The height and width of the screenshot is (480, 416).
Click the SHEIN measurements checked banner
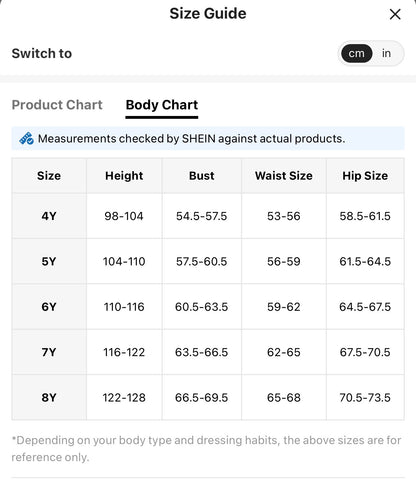(208, 138)
